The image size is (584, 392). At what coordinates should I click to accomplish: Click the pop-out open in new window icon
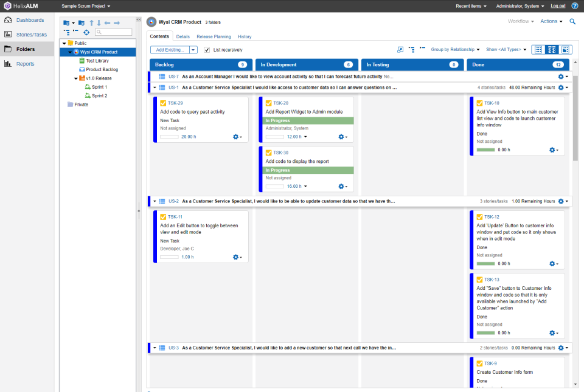(400, 49)
